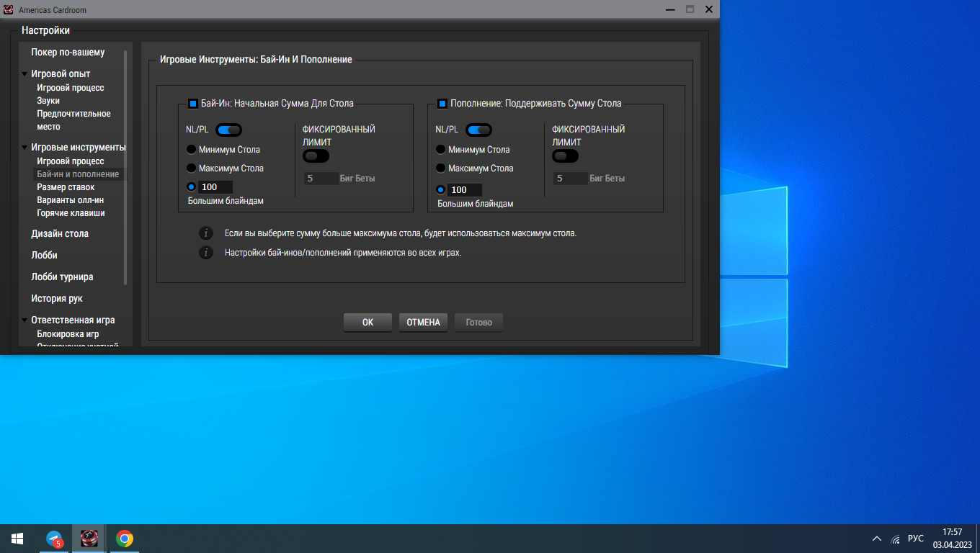Open Горячие клавиши settings
Screen dimensions: 980x553
click(71, 213)
